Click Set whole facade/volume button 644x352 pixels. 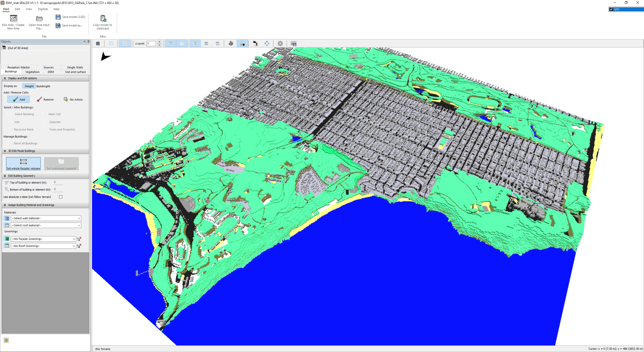23,164
